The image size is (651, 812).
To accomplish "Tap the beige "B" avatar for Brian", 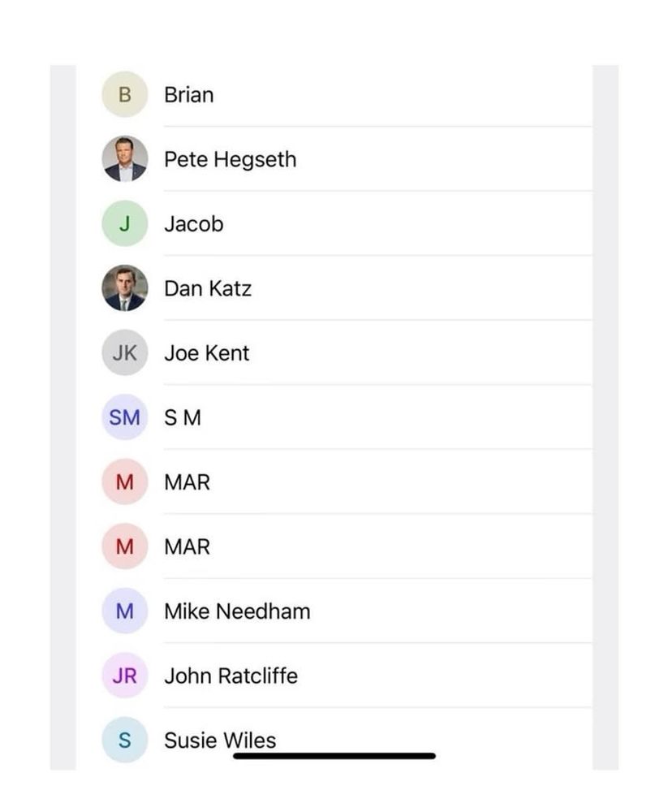I will 124,94.
